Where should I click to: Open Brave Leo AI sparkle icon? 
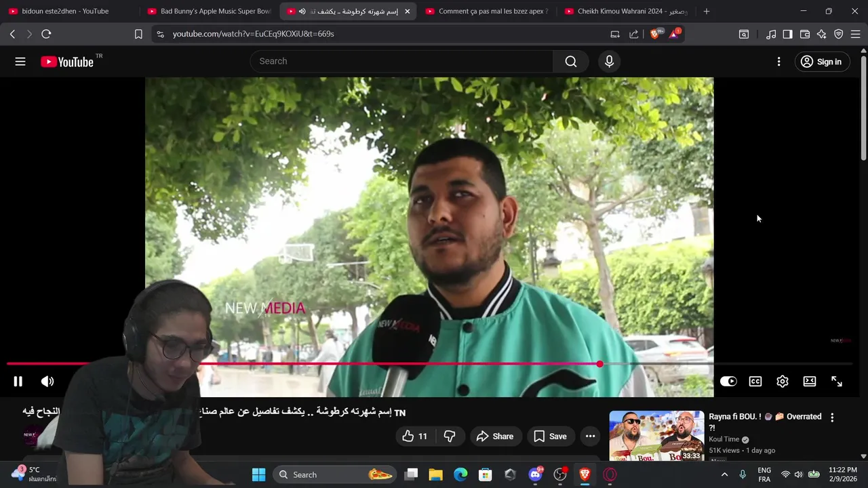pyautogui.click(x=822, y=34)
